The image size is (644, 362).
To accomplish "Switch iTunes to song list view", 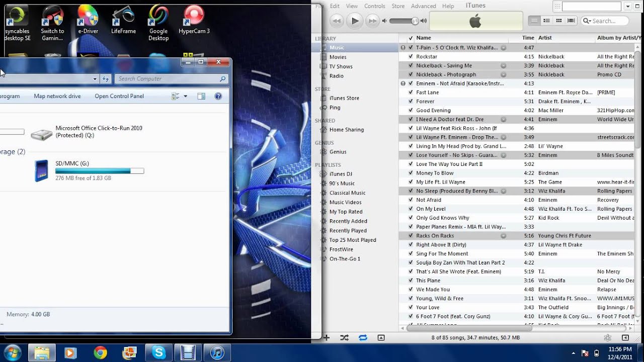I will (x=534, y=21).
